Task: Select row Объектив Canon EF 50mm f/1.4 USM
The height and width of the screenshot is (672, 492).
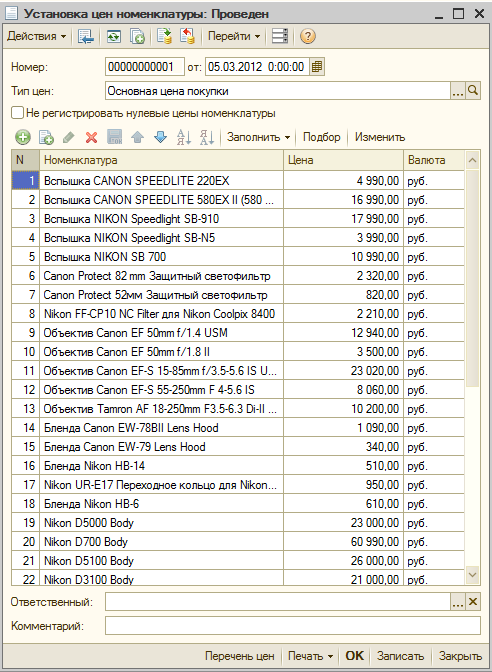Action: pos(238,333)
